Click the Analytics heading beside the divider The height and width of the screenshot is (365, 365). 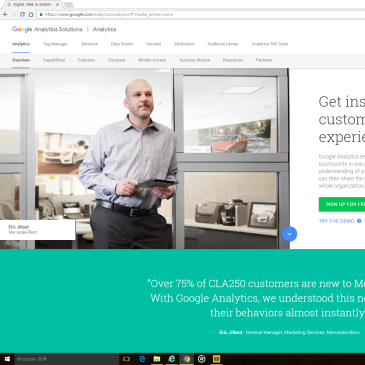[x=105, y=29]
